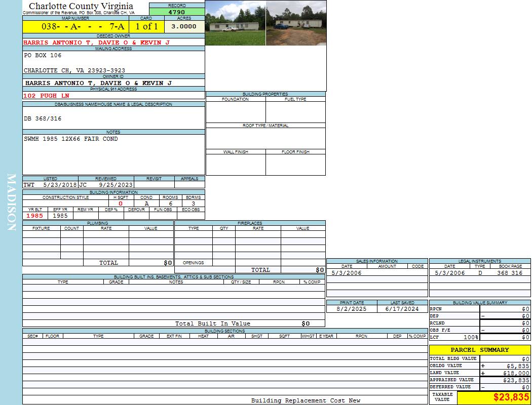Viewport: 532px width, 405px height.
Task: Click the left mobile home photo thumbnail
Action: 235,23
